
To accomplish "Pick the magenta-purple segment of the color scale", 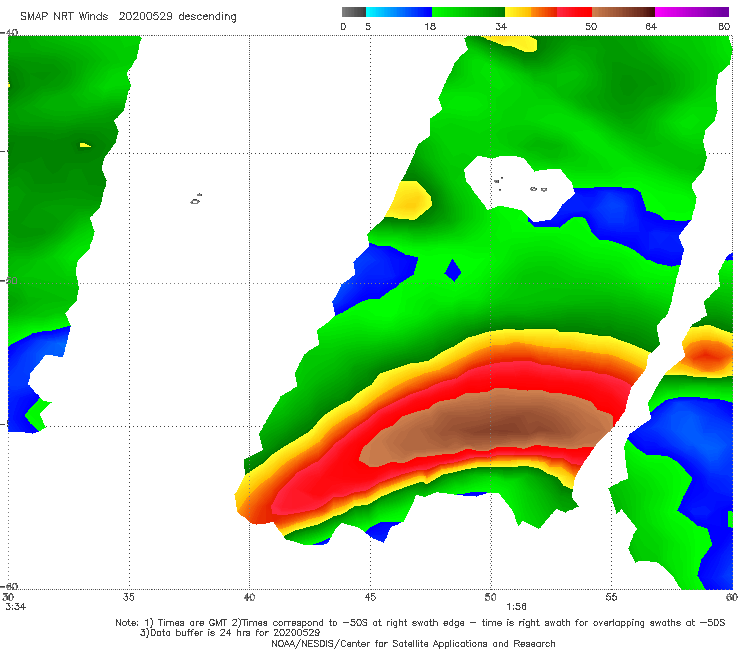I will pyautogui.click(x=692, y=12).
